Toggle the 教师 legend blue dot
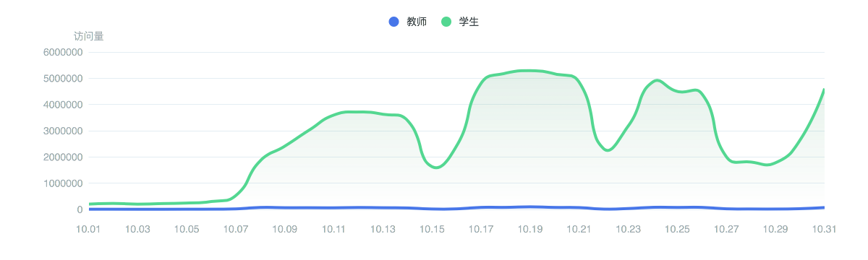The width and height of the screenshot is (868, 260). click(394, 22)
